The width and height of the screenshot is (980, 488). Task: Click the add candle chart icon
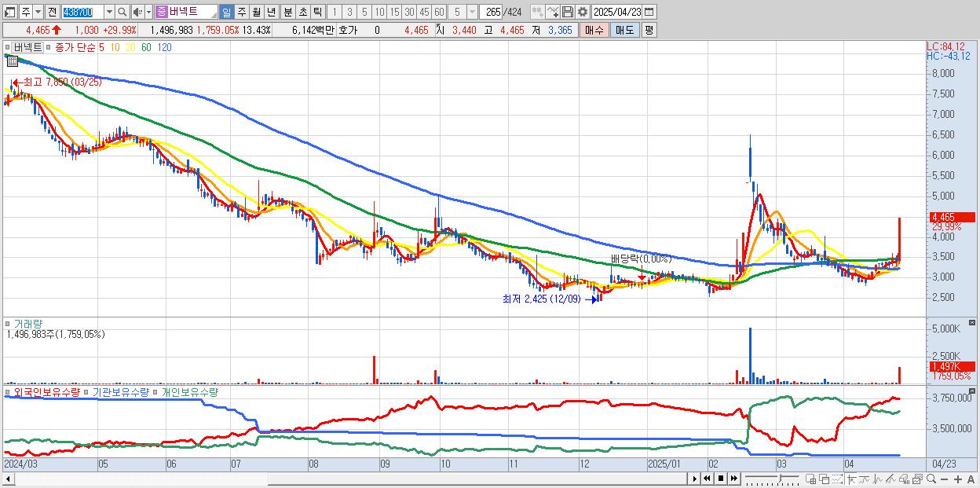(x=538, y=12)
